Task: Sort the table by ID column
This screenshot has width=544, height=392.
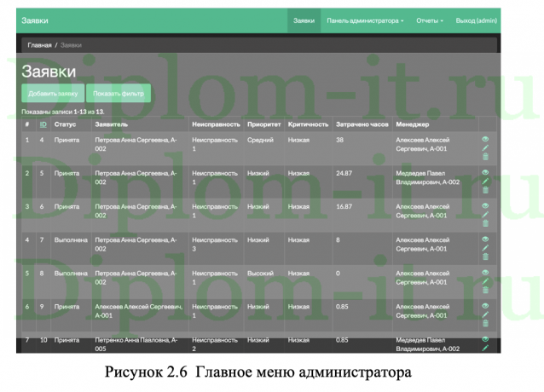Action: 43,124
